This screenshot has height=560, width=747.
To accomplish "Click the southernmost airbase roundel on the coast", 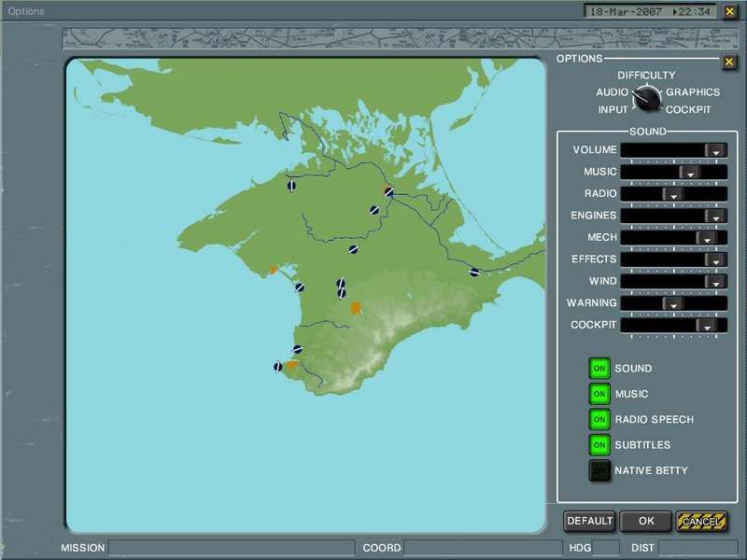I will click(x=277, y=365).
